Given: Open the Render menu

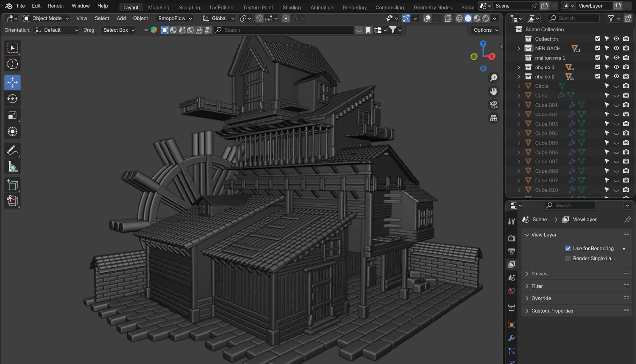Looking at the screenshot, I should 56,6.
